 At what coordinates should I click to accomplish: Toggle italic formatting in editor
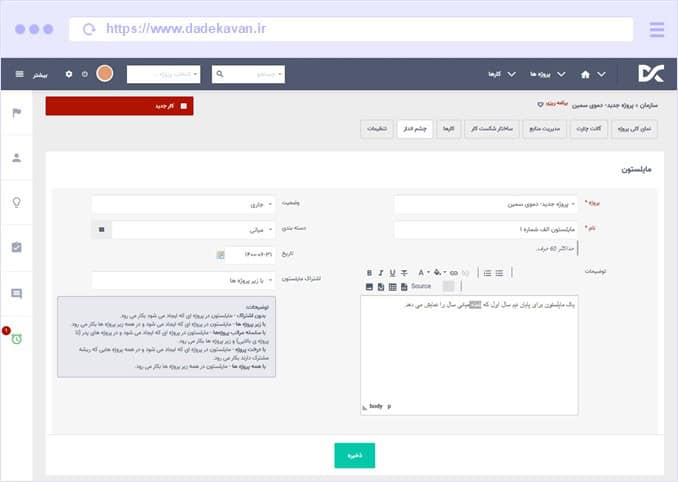pos(381,272)
